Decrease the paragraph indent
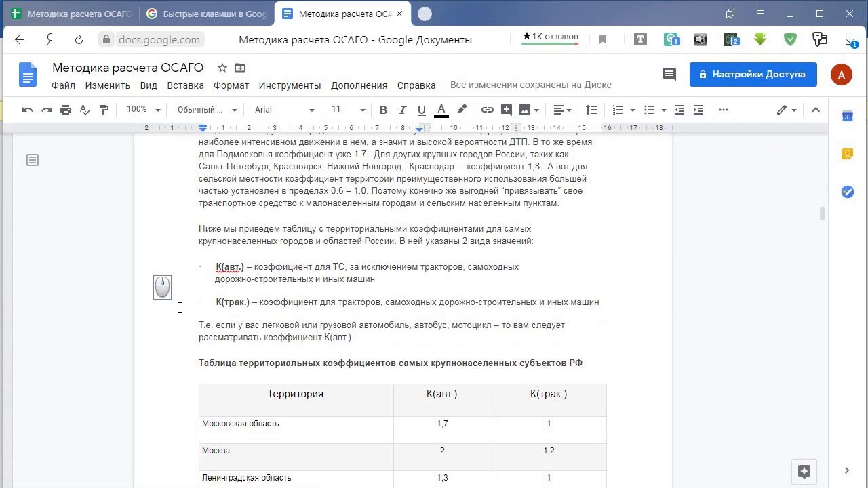This screenshot has height=488, width=868. coord(679,110)
